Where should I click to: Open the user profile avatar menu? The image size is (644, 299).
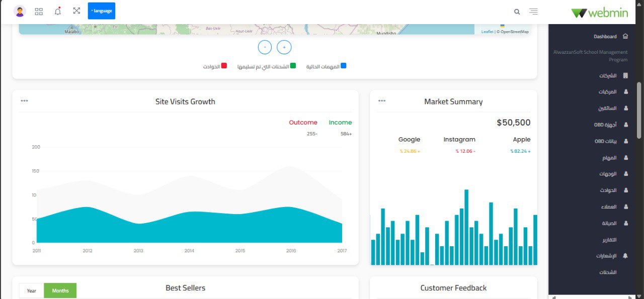[x=20, y=11]
